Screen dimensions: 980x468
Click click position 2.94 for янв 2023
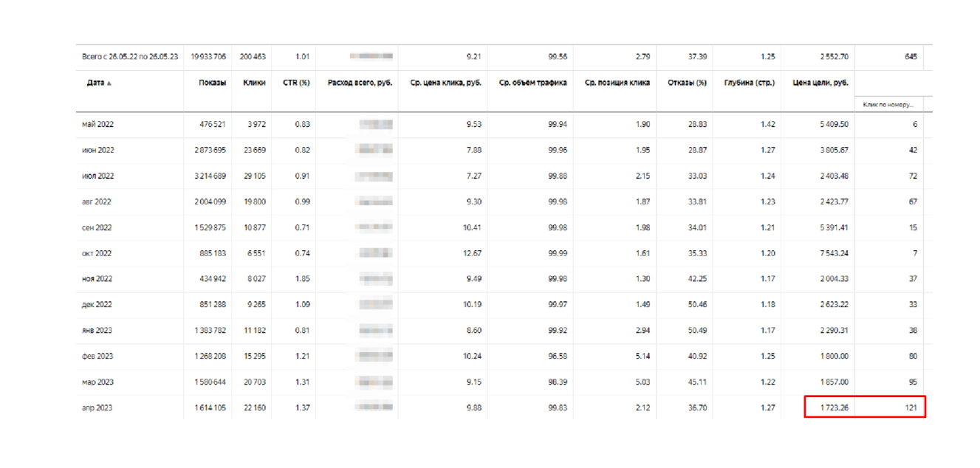pyautogui.click(x=643, y=331)
